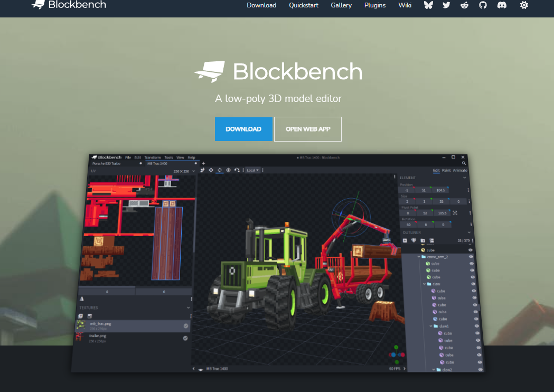The image size is (554, 392).
Task: Select the mb_trac.png texture
Action: [x=133, y=326]
